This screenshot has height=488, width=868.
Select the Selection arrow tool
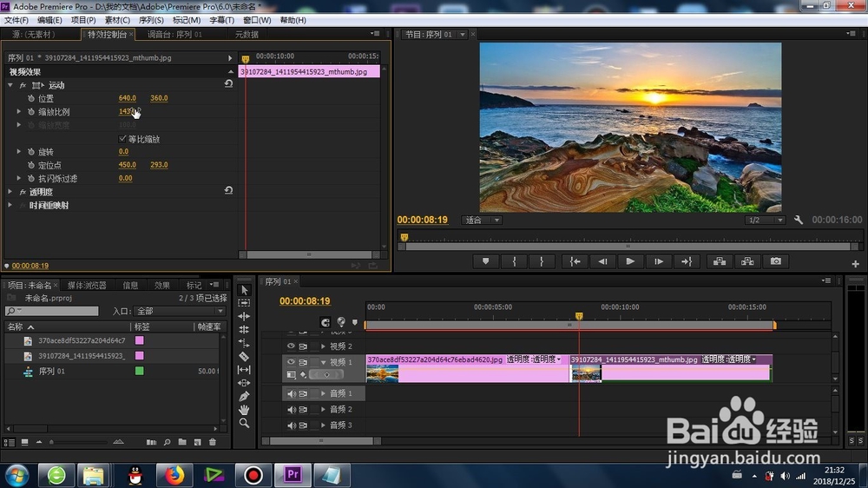pyautogui.click(x=244, y=290)
